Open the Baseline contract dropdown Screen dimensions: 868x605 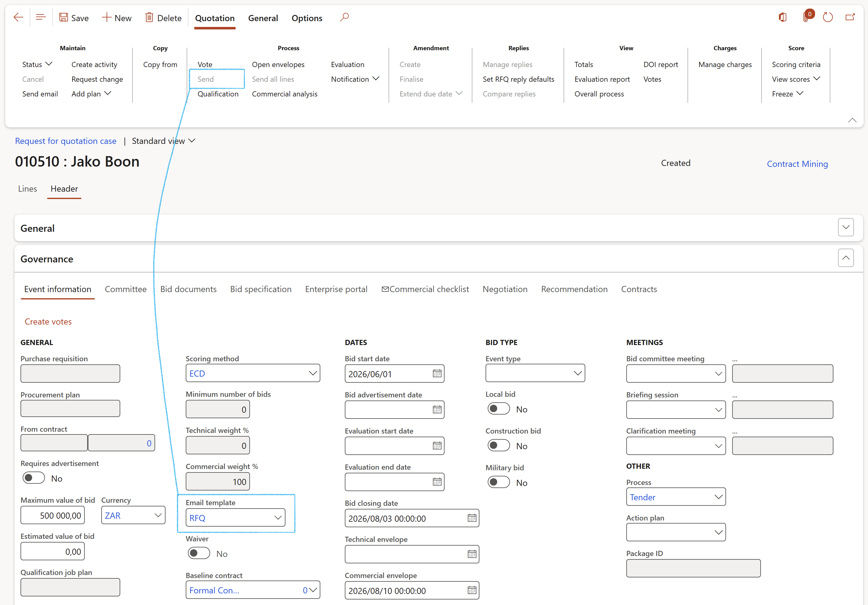[x=313, y=590]
